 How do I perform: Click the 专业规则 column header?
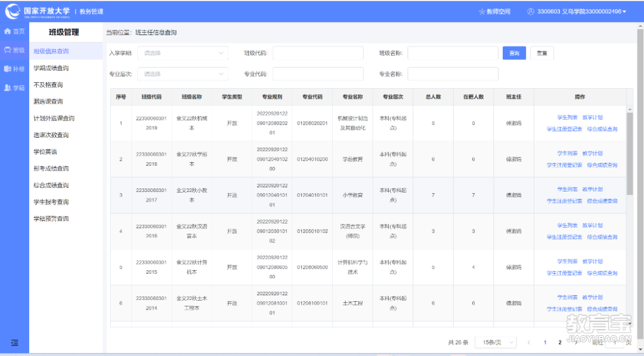273,97
